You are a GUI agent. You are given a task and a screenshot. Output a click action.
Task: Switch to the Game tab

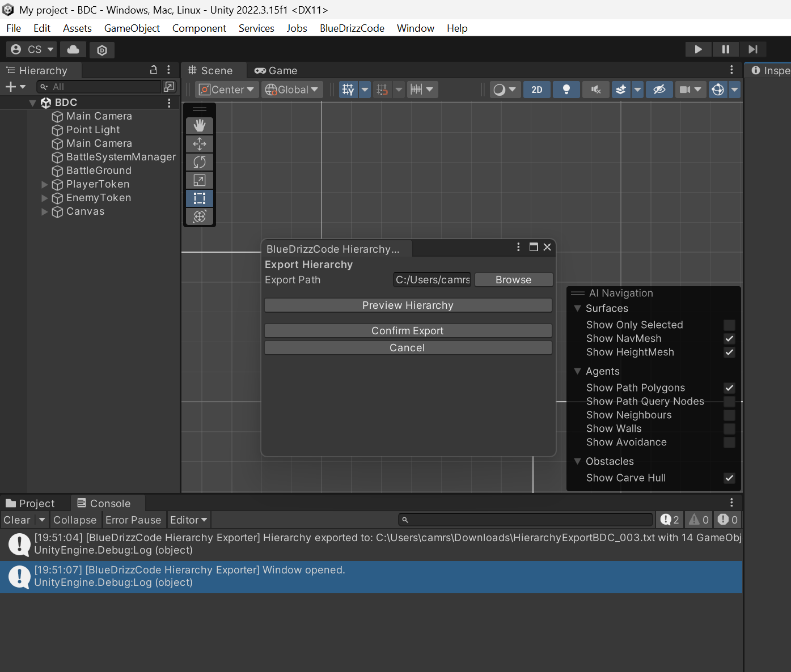276,70
